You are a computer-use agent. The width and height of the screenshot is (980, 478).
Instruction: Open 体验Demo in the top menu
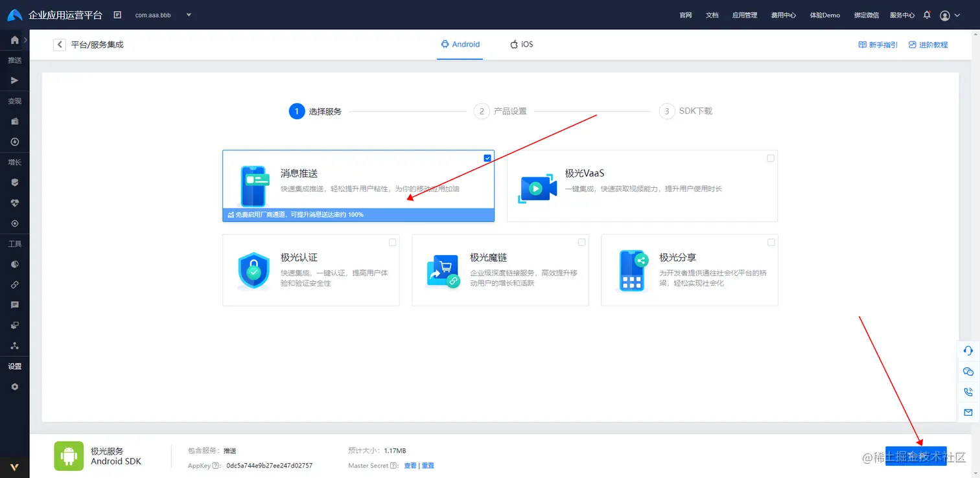825,16
